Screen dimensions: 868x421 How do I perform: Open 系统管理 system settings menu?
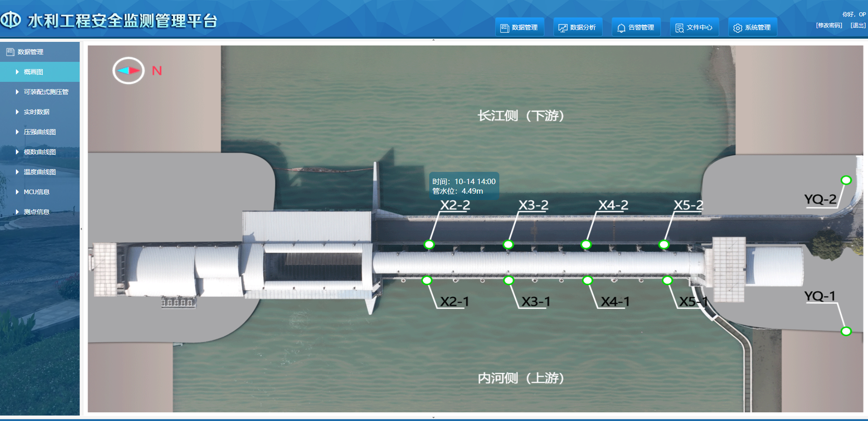click(752, 27)
